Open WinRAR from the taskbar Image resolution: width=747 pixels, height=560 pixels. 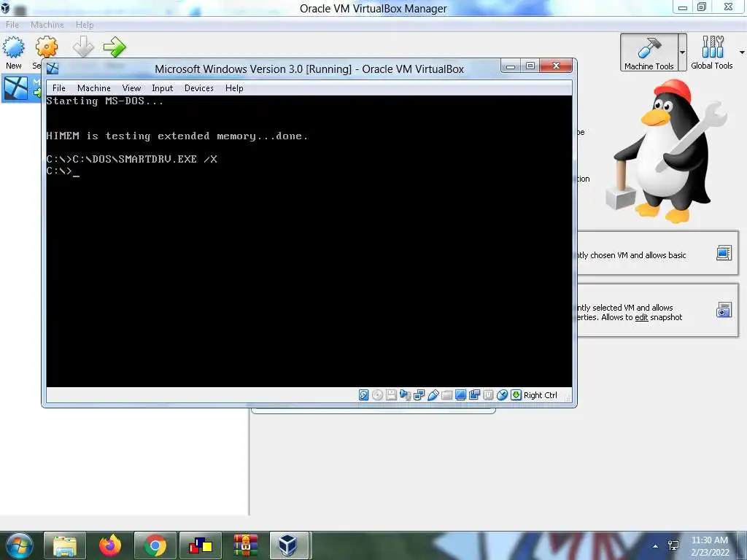point(245,545)
